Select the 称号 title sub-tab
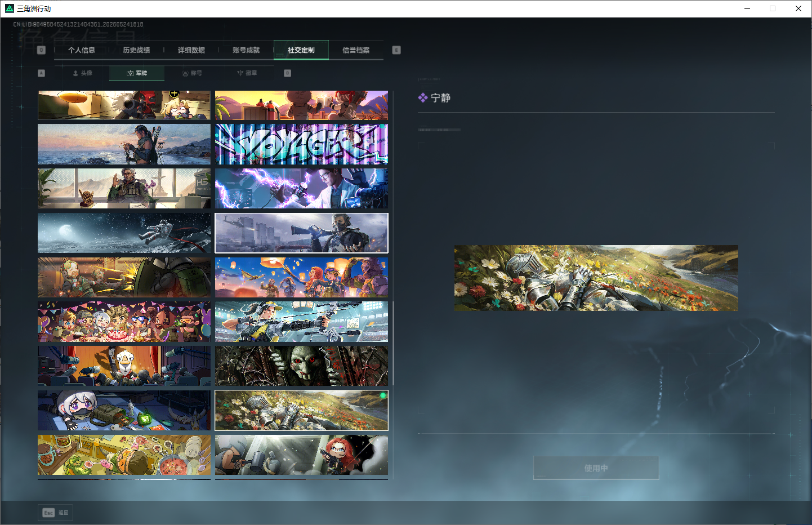This screenshot has width=812, height=525. click(x=192, y=73)
